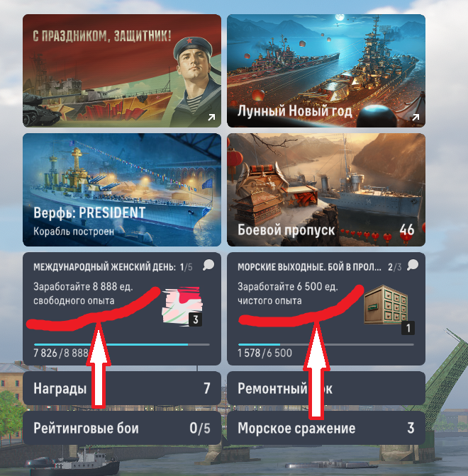
Task: Open the Лунный Новый год event tile
Action: (x=326, y=71)
